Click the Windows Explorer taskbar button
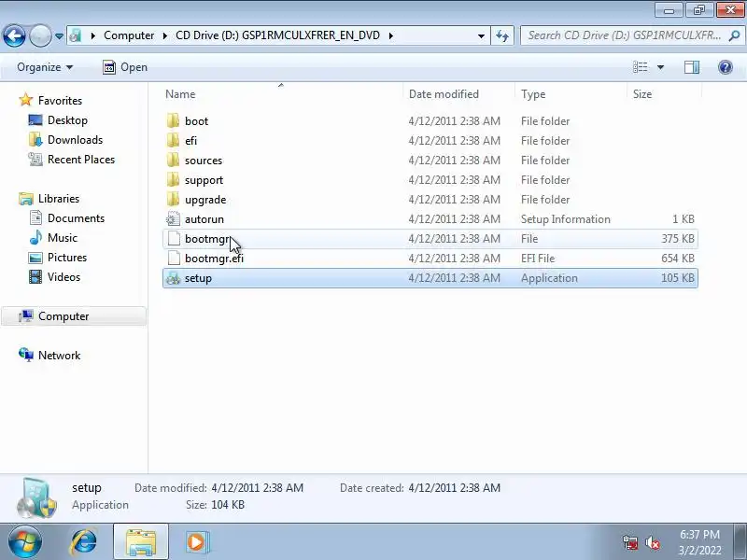The image size is (747, 560). coord(141,542)
